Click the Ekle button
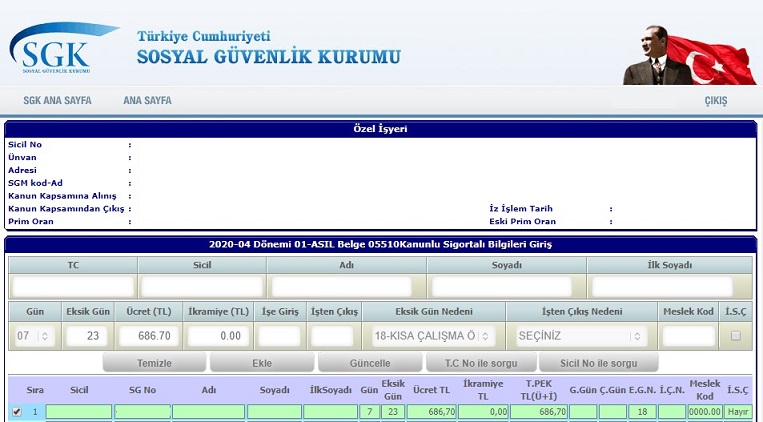763x422 pixels. [x=262, y=363]
